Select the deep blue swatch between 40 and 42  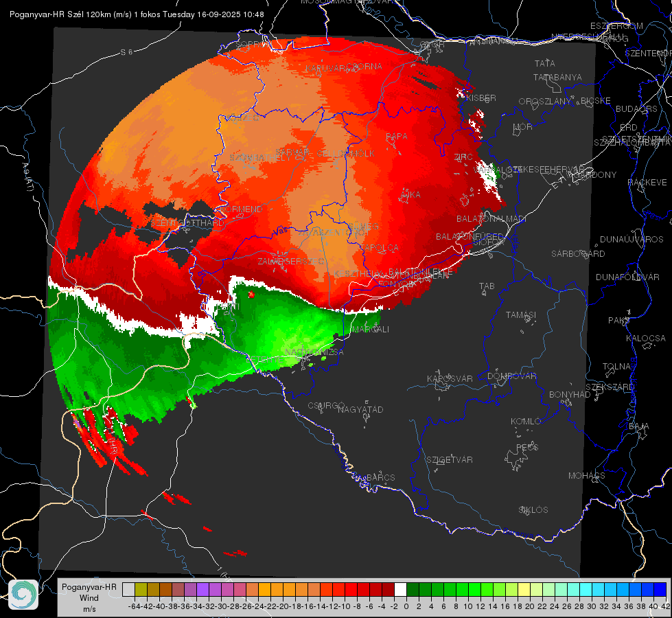click(660, 589)
